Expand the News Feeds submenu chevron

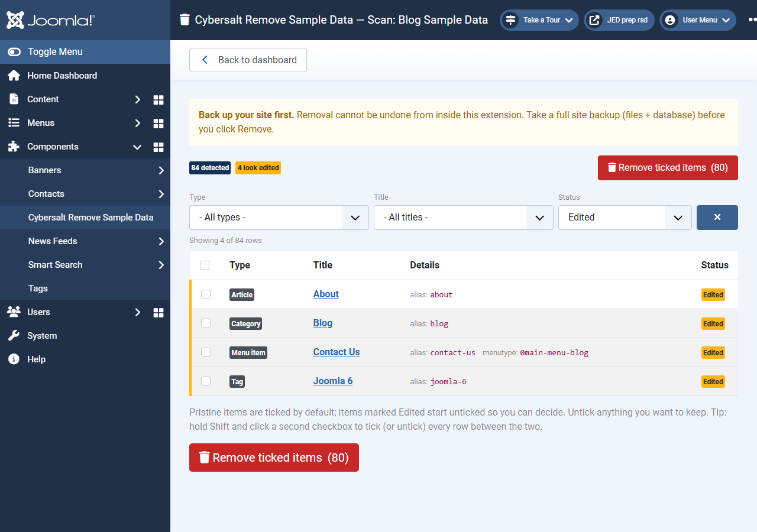coord(161,241)
